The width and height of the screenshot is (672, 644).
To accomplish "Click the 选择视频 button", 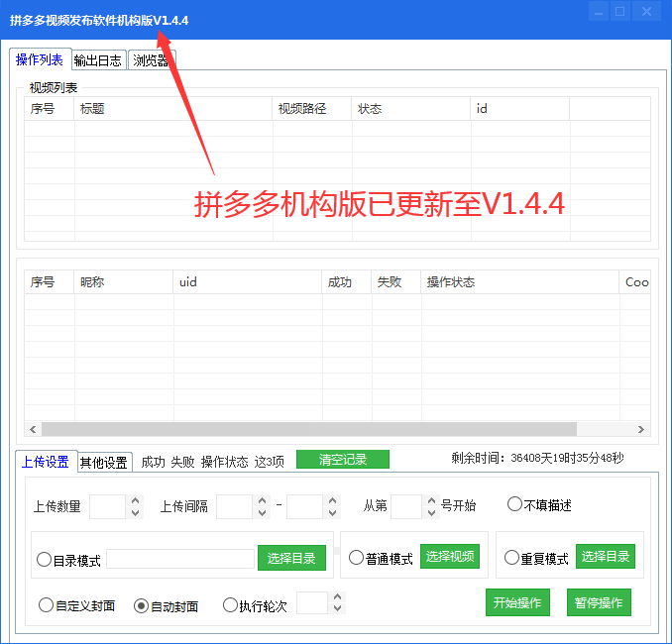I will coord(450,556).
